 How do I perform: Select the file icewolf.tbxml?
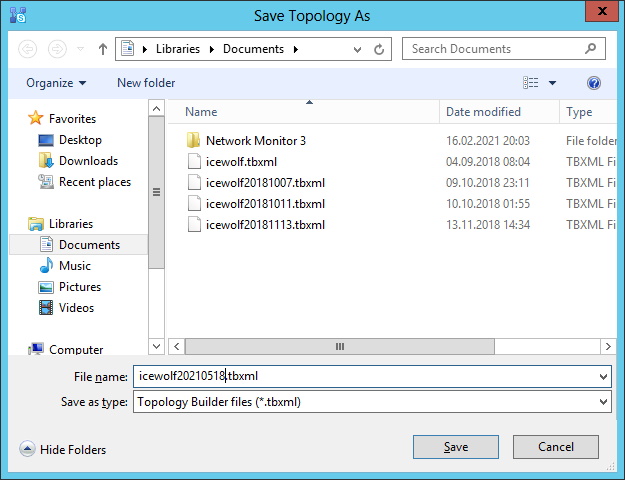(x=241, y=162)
